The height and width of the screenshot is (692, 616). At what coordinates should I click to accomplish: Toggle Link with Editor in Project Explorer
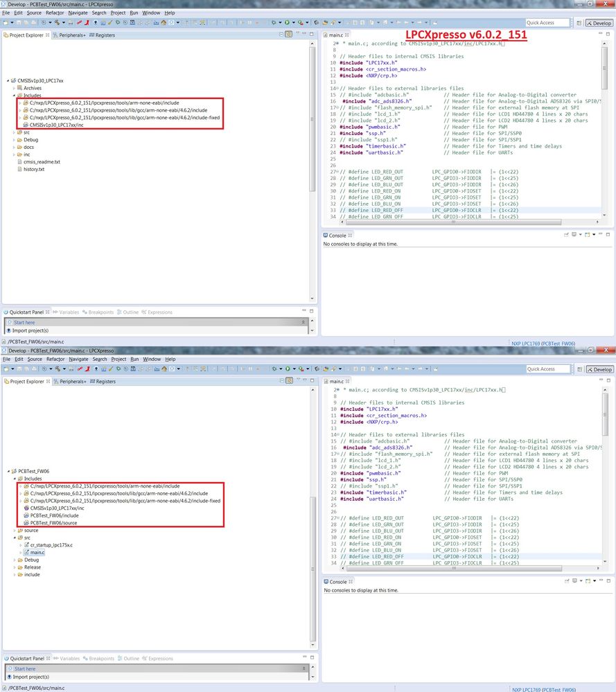pos(289,35)
